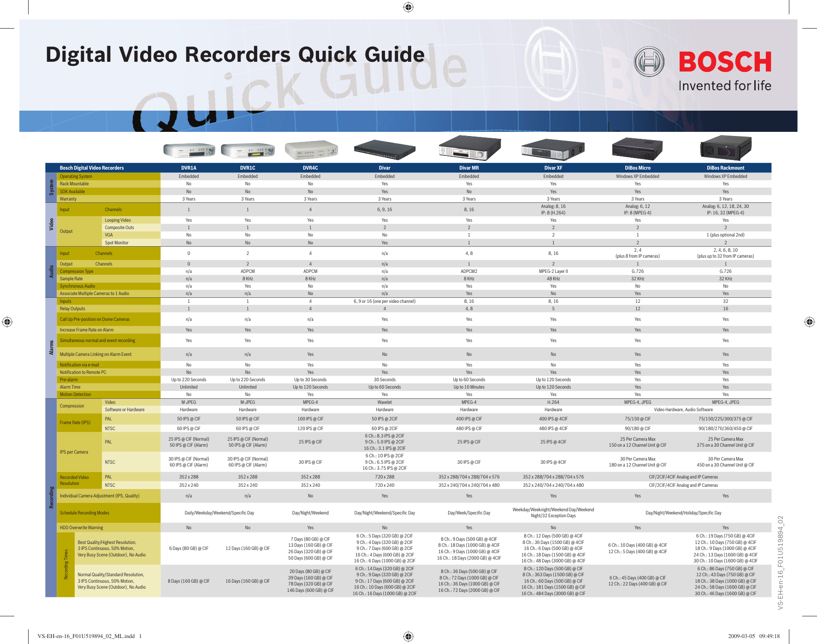The image size is (817, 644).
Task: Click the red BOSCH wordmark
Action: pyautogui.click(x=725, y=62)
